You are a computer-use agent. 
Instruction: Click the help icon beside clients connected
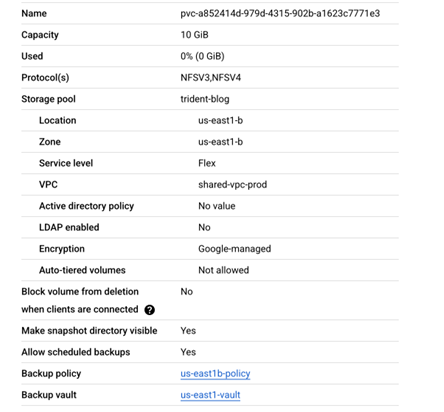click(149, 310)
